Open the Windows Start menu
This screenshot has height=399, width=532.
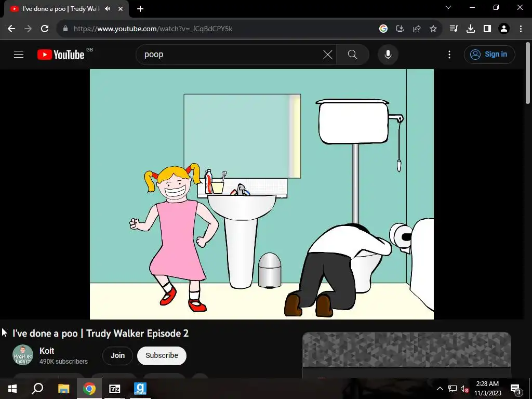coord(12,389)
